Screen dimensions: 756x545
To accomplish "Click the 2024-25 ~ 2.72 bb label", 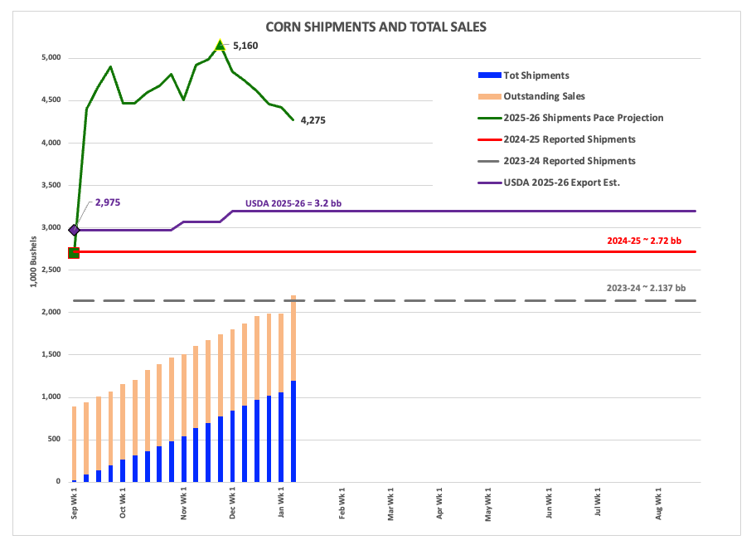I will pyautogui.click(x=644, y=241).
